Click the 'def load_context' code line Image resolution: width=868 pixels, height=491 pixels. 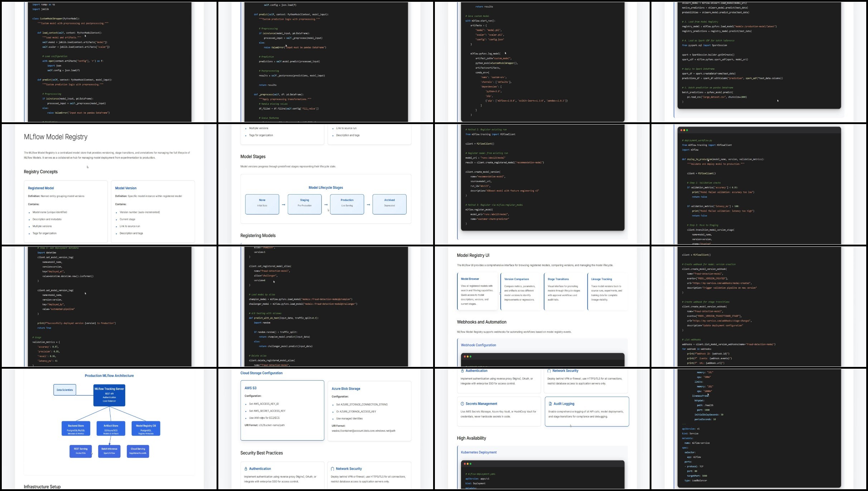click(x=69, y=33)
